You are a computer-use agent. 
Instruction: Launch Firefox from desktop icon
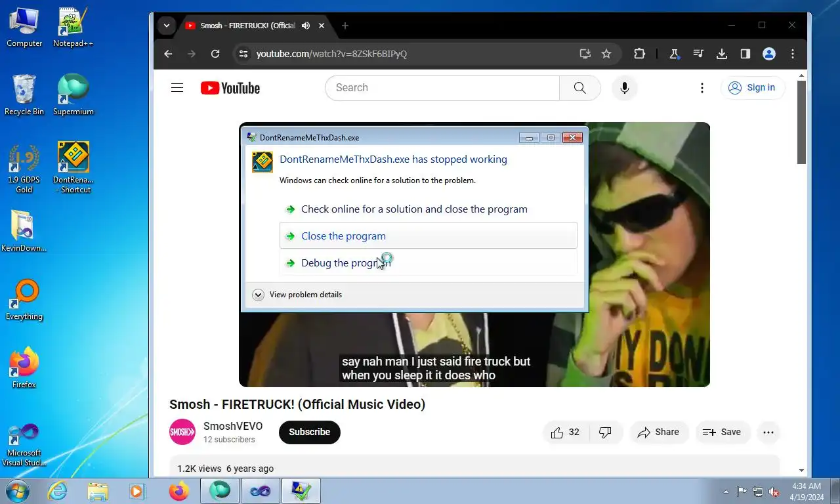(24, 368)
